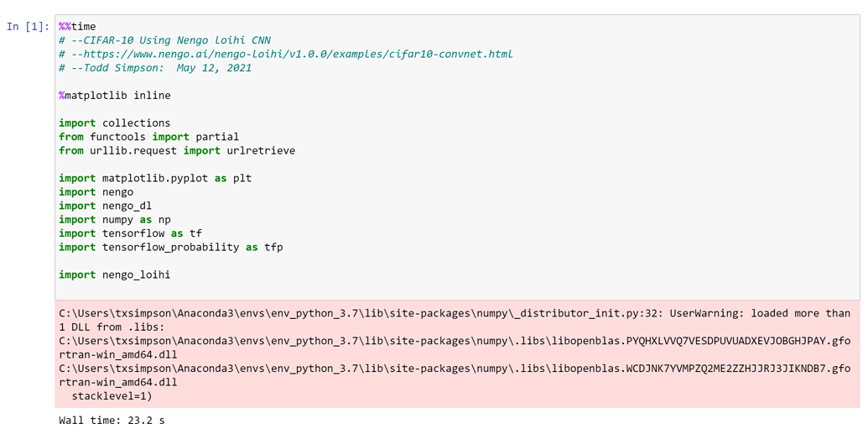
Task: Place cursor on the %%time magic line
Action: (77, 27)
